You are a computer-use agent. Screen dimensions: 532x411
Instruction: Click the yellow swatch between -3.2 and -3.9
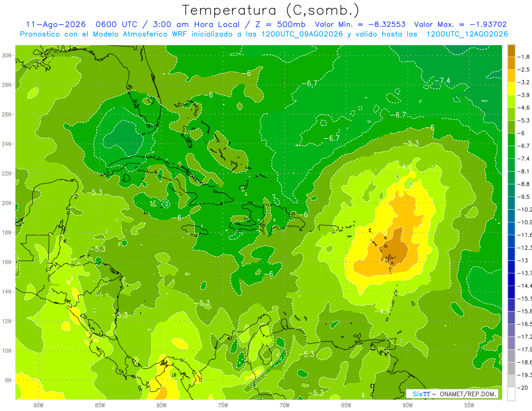511,89
